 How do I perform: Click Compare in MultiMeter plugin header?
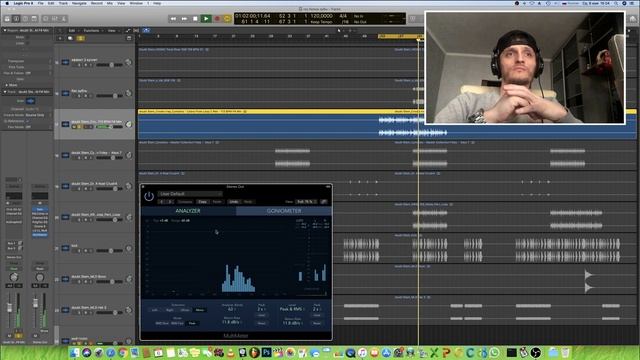click(x=185, y=202)
